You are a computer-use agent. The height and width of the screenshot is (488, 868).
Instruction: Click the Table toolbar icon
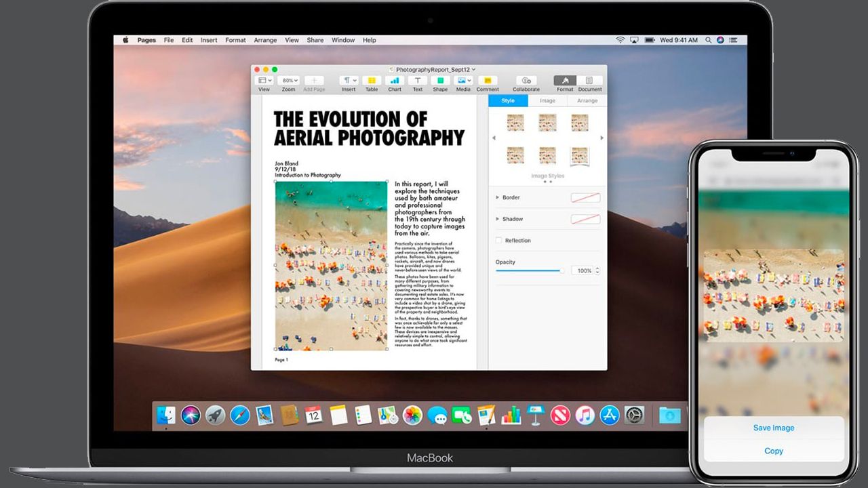click(372, 80)
